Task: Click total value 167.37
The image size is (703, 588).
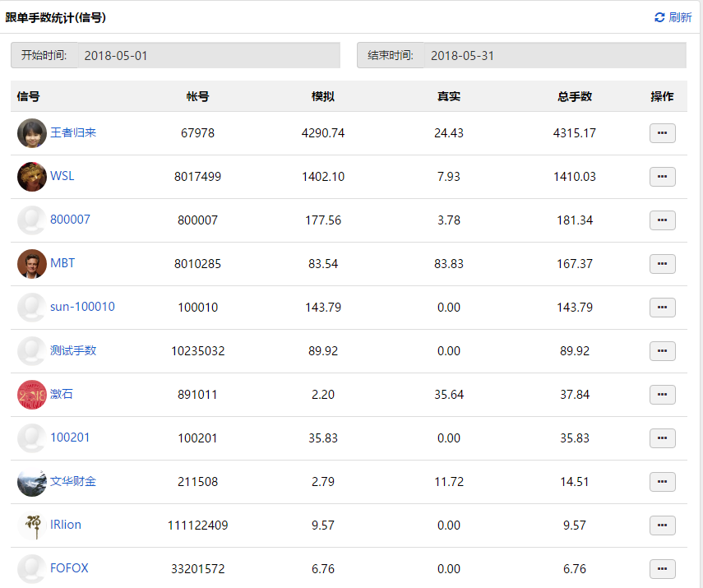Action: tap(575, 264)
